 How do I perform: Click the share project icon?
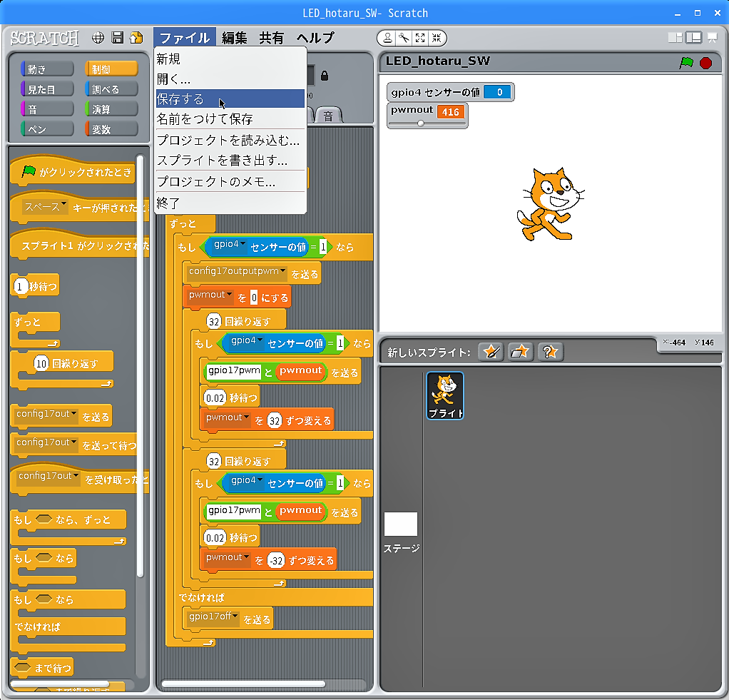tap(137, 38)
